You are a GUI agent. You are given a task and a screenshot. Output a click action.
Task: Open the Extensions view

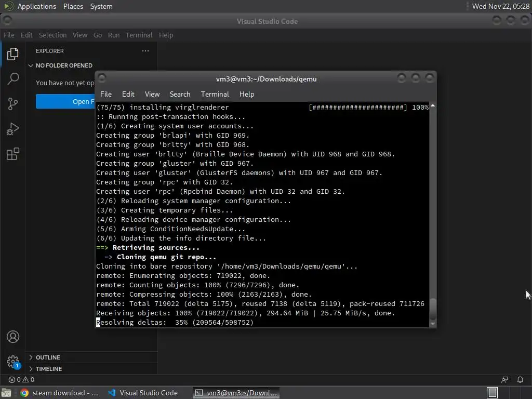click(13, 154)
